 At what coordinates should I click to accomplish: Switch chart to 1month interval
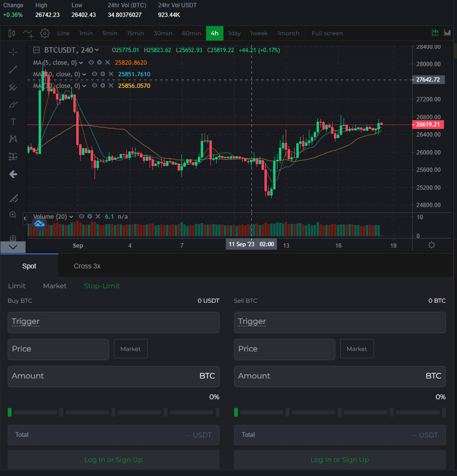[288, 33]
